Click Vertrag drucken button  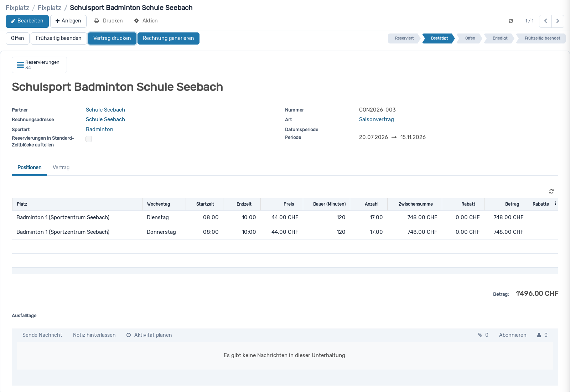click(x=112, y=38)
